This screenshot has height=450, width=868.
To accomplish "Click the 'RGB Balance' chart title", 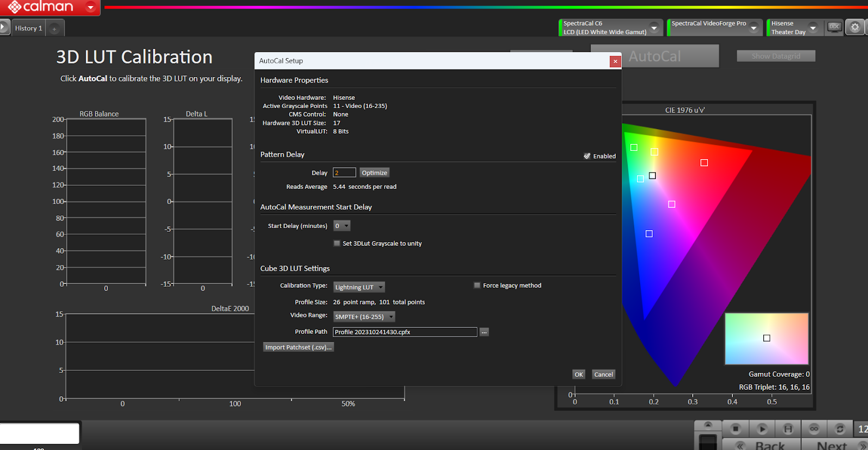I will click(99, 114).
